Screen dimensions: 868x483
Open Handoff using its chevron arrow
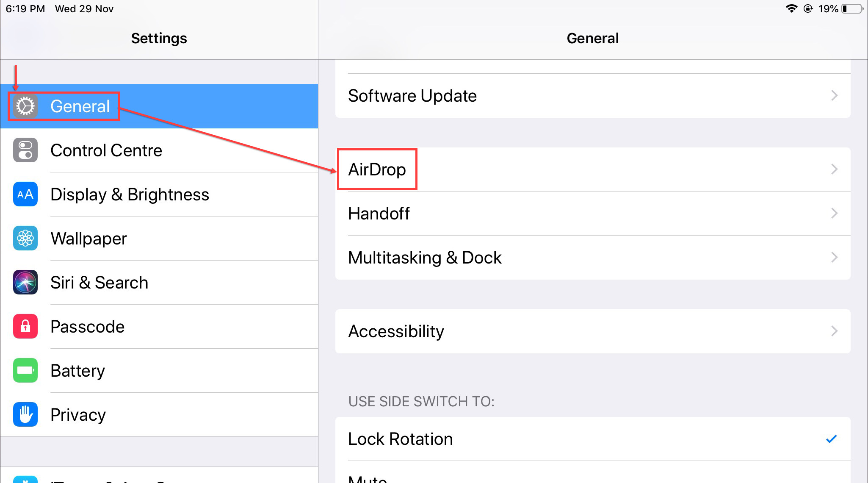click(835, 213)
